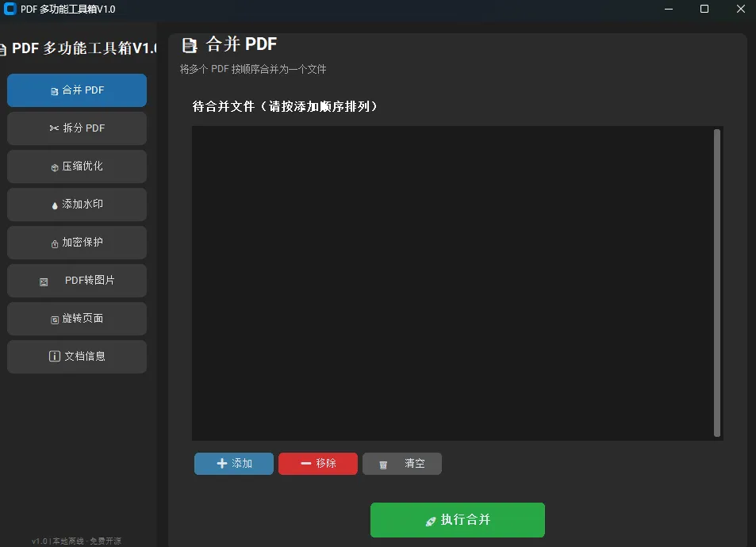Image resolution: width=756 pixels, height=547 pixels.
Task: Click the document icon beside 合并 PDF heading
Action: pyautogui.click(x=190, y=45)
